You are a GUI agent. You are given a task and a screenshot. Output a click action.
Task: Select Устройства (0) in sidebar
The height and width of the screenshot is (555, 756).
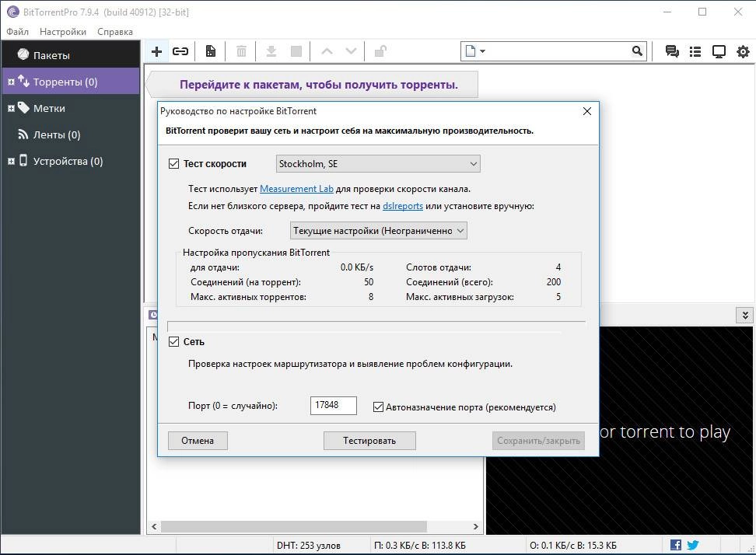71,161
